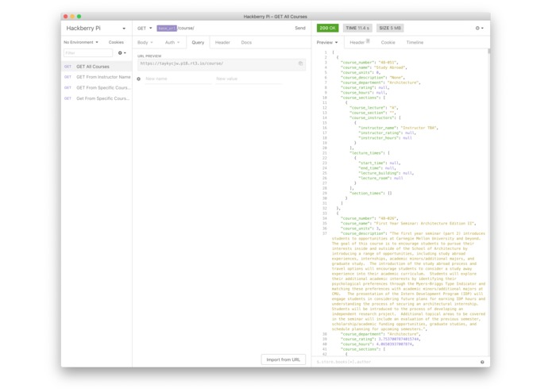552x392 pixels.
Task: Click the "section_times": [] line
Action: click(x=370, y=194)
